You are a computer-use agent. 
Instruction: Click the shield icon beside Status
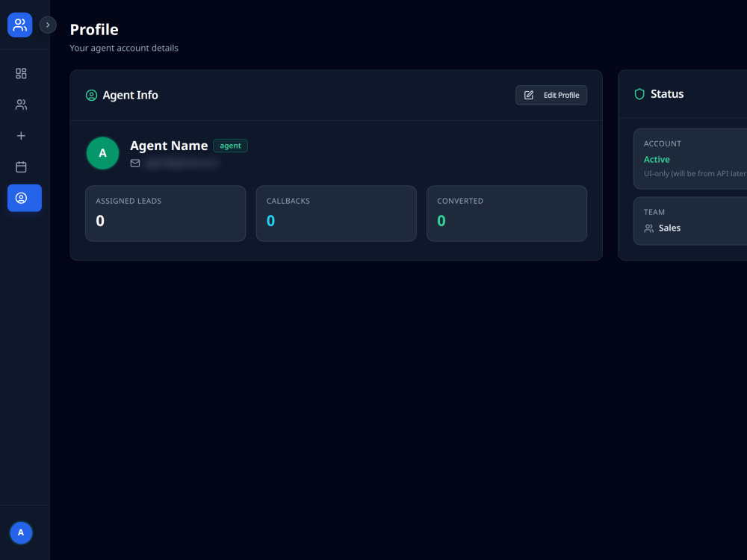[x=639, y=94]
